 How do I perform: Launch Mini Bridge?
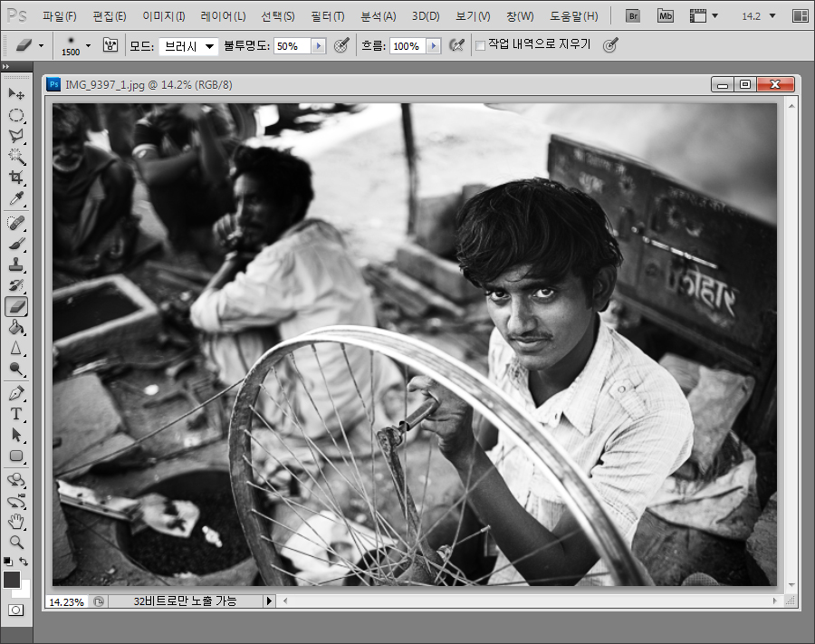666,16
